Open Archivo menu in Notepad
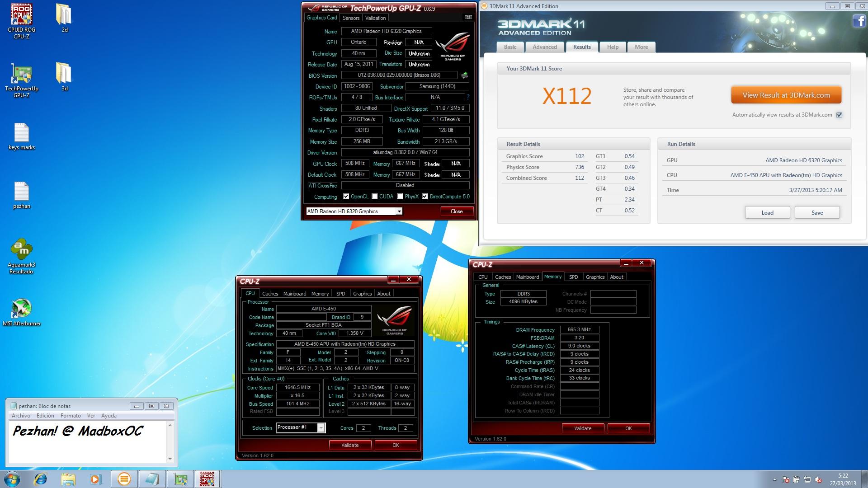The height and width of the screenshot is (488, 868). pyautogui.click(x=21, y=416)
